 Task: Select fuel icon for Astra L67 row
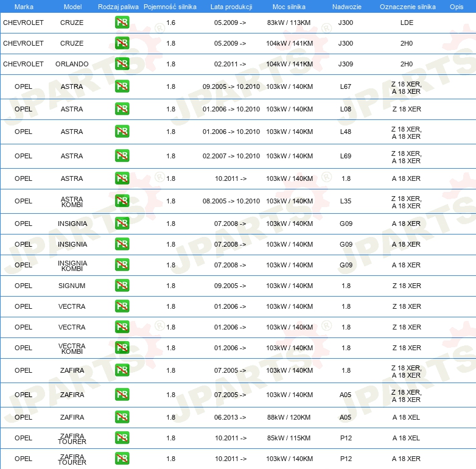(122, 86)
